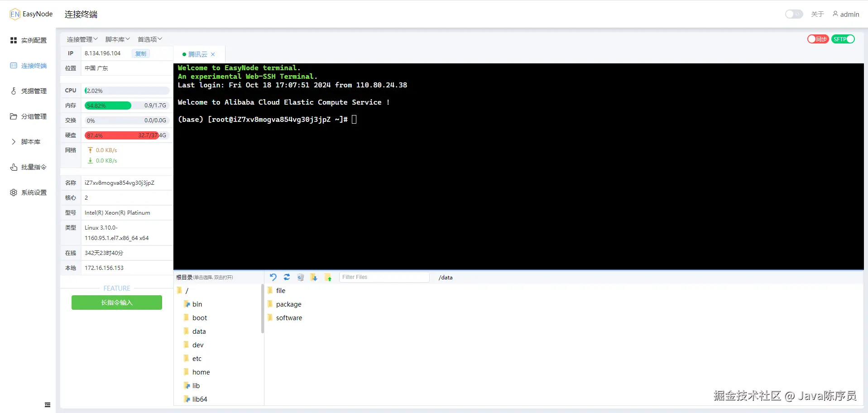Copy IP with 复制 button

(141, 53)
